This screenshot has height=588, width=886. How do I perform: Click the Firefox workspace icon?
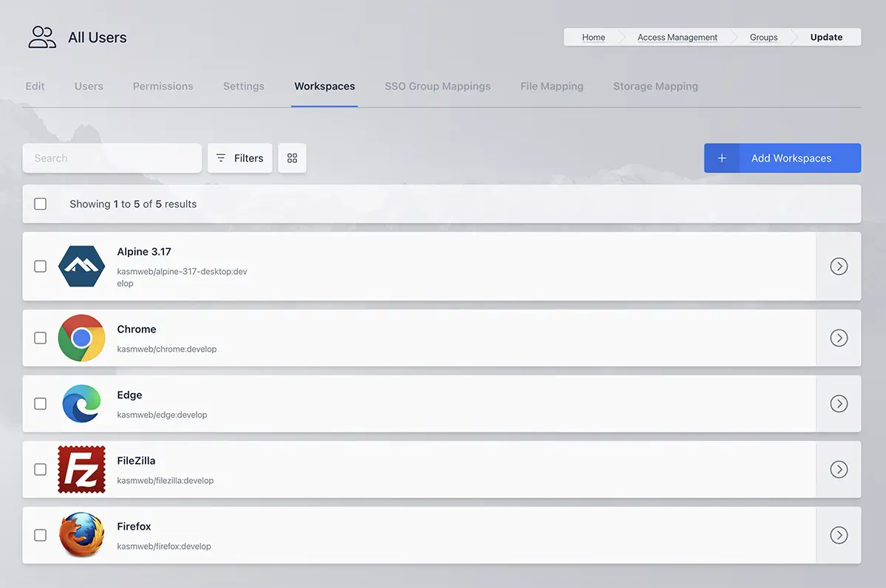click(x=81, y=535)
